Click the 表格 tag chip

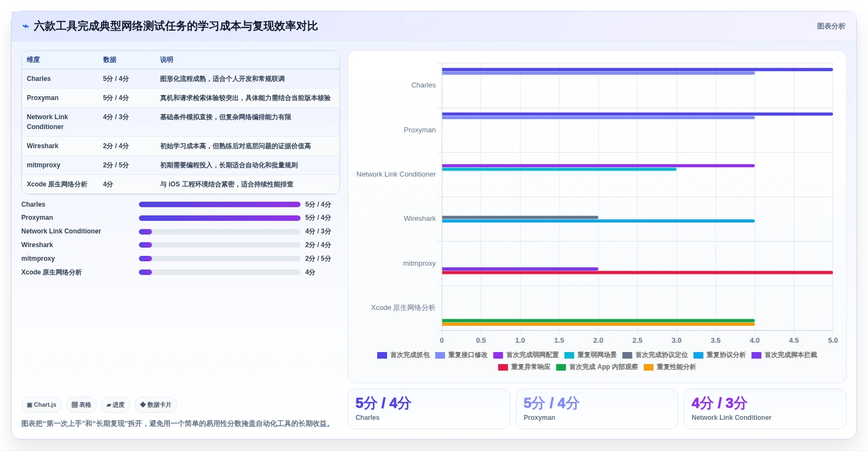click(x=81, y=405)
